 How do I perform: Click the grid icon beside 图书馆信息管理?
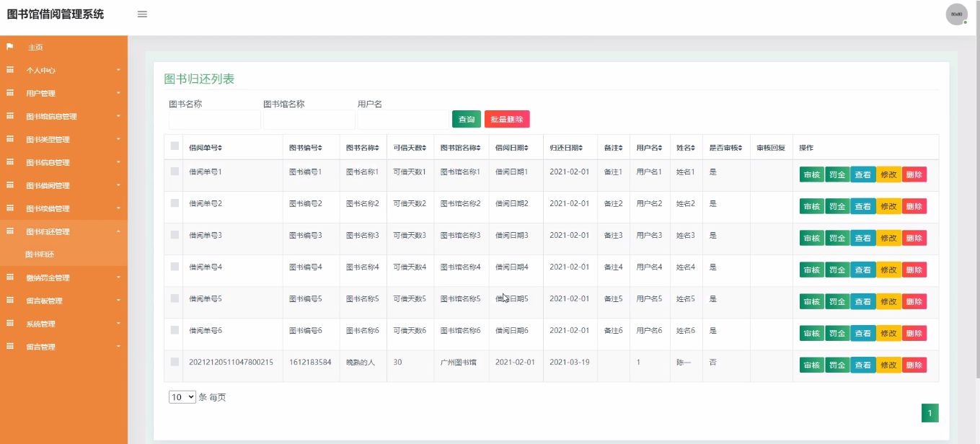coord(10,116)
